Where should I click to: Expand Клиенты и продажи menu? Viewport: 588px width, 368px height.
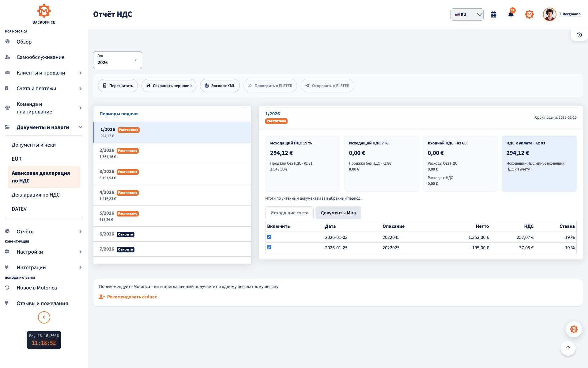[x=44, y=73]
